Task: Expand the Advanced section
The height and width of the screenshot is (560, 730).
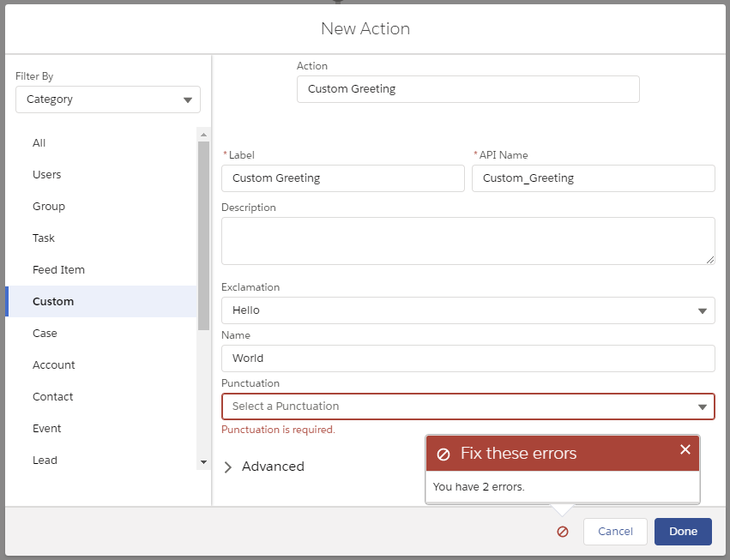Action: (x=263, y=467)
